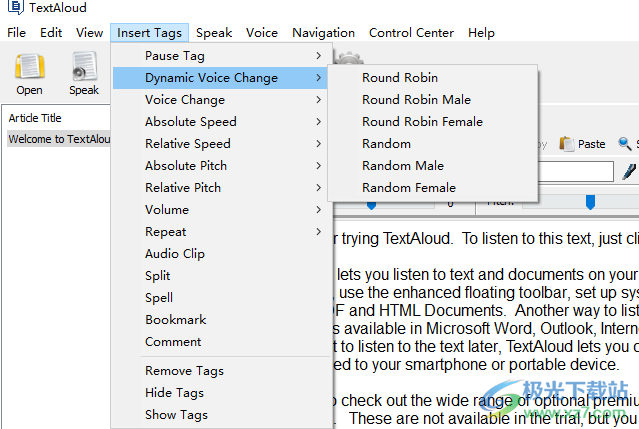Expand the Absolute Speed submenu
This screenshot has height=429, width=639.
point(220,122)
